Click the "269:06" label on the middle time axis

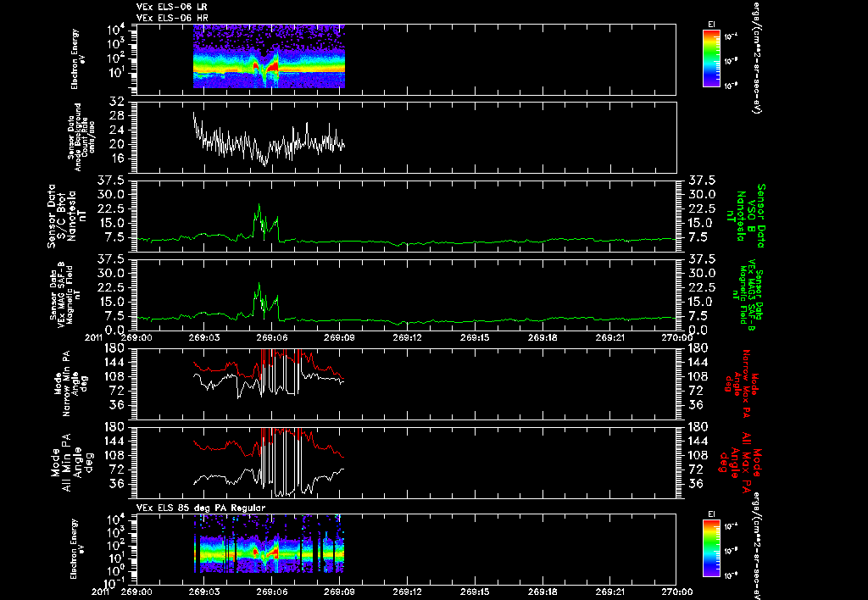(x=272, y=338)
